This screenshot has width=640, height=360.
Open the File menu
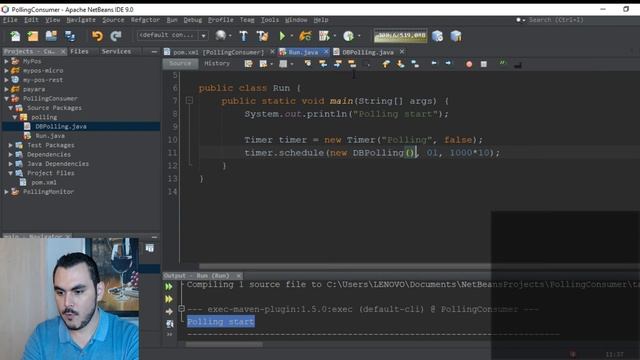[10, 20]
